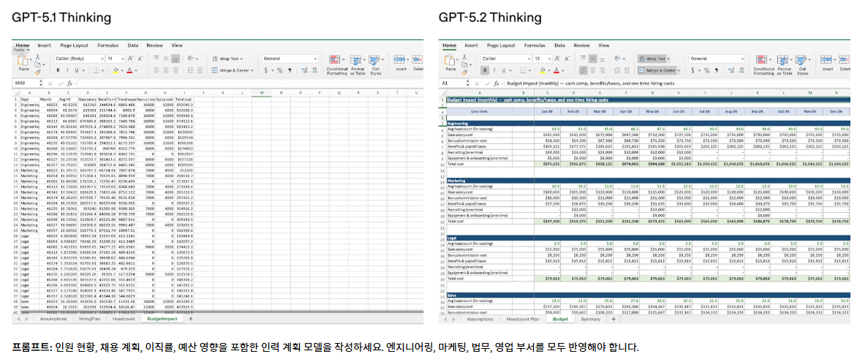Open General number format dropdown in right spreadsheet
The image size is (868, 362).
(741, 59)
